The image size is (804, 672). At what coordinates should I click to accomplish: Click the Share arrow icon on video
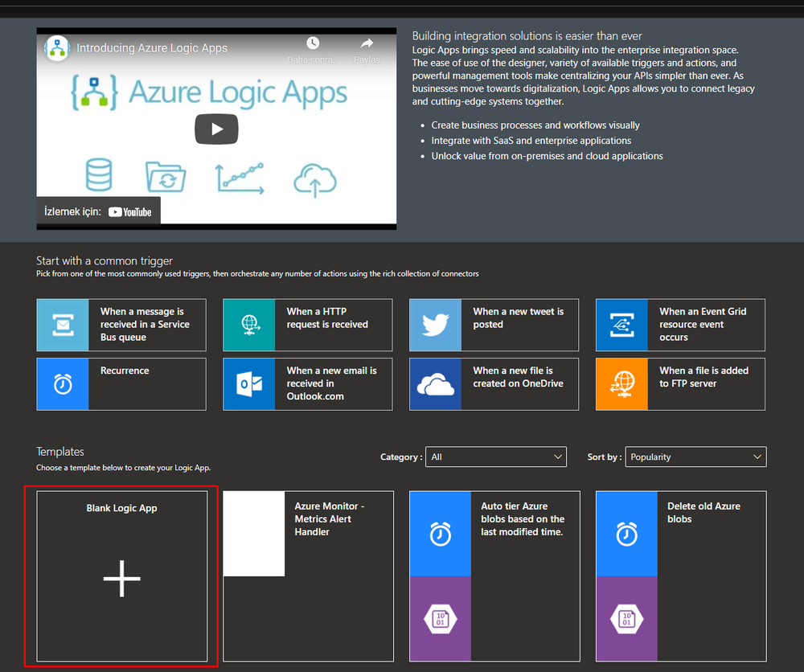click(x=367, y=43)
